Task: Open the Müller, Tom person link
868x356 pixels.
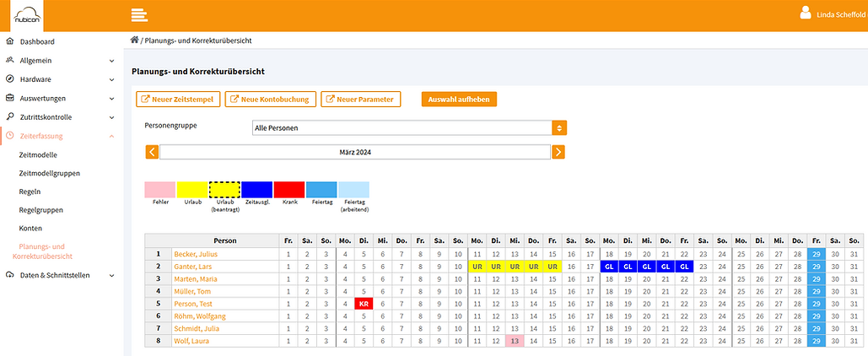Action: [191, 291]
